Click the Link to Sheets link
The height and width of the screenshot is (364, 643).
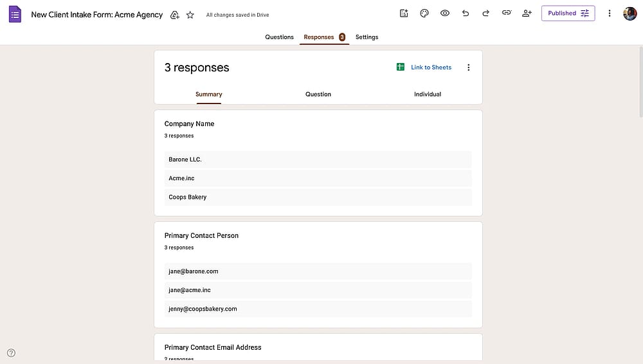pos(431,68)
